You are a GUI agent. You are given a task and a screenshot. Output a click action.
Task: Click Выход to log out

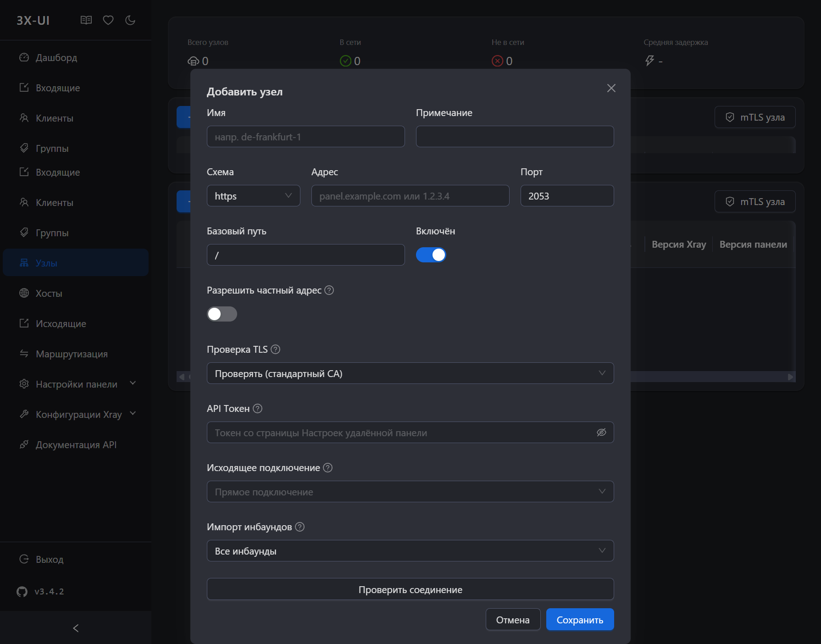click(76, 560)
